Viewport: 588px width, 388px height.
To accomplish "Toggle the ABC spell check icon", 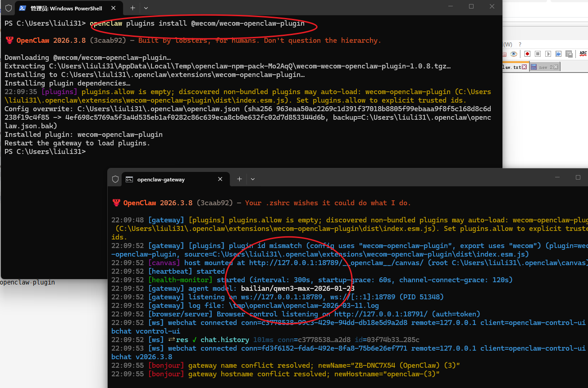I will (583, 54).
